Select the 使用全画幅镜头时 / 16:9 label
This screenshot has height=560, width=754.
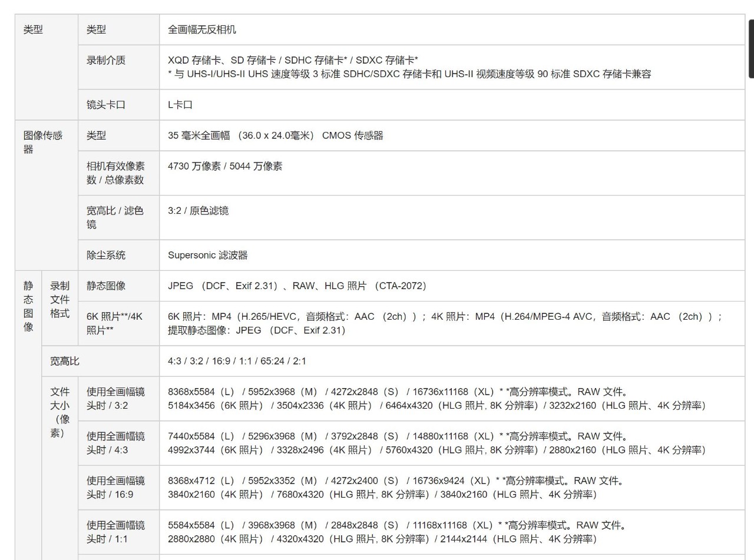click(115, 488)
